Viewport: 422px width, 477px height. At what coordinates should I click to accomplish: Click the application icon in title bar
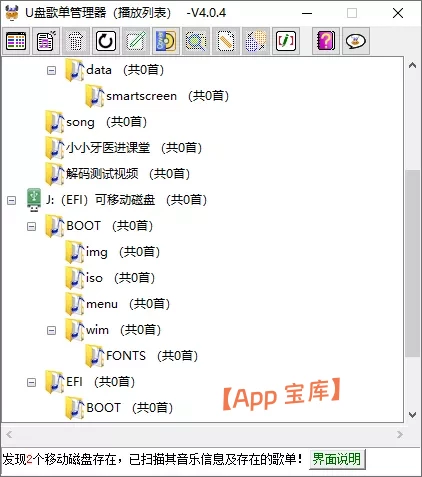[x=12, y=13]
